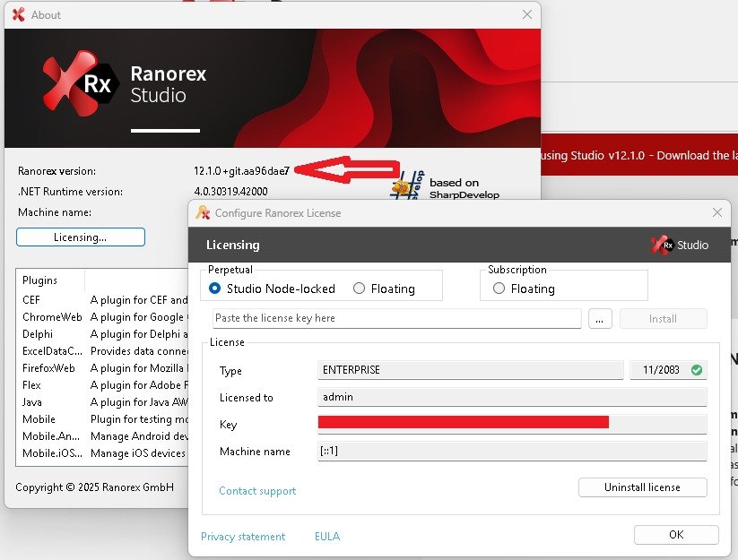Image resolution: width=738 pixels, height=560 pixels.
Task: Open the Privacy statement link
Action: coord(243,537)
